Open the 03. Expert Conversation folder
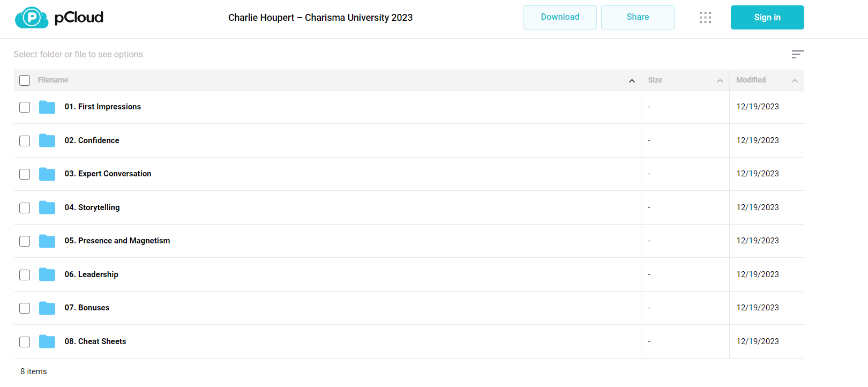 point(108,174)
